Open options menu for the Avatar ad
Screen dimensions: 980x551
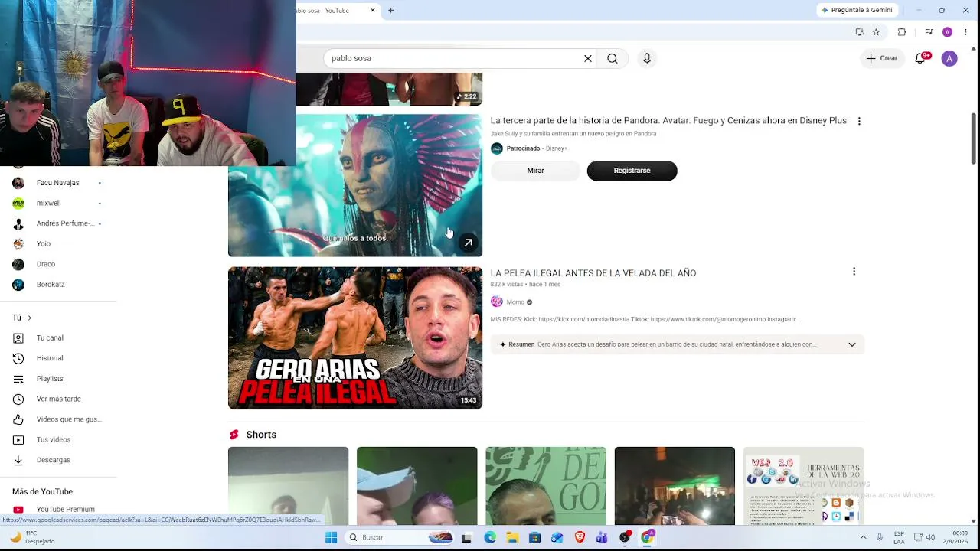tap(859, 121)
